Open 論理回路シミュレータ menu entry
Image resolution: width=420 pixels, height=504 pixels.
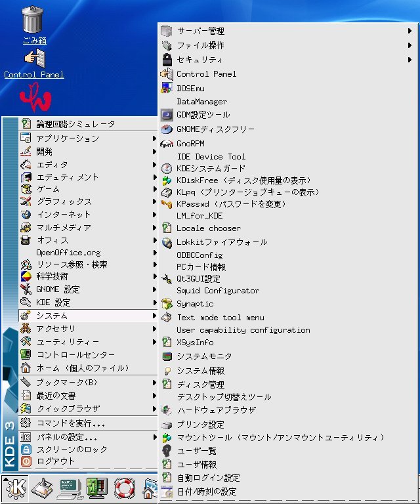coord(88,124)
